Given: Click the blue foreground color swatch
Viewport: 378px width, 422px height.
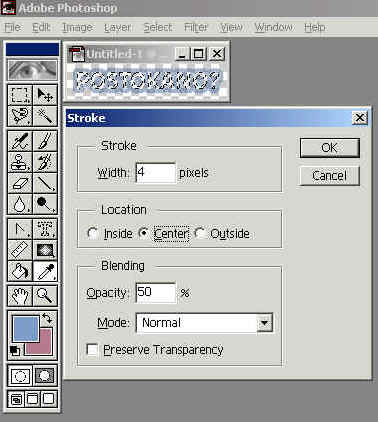Looking at the screenshot, I should (x=26, y=329).
